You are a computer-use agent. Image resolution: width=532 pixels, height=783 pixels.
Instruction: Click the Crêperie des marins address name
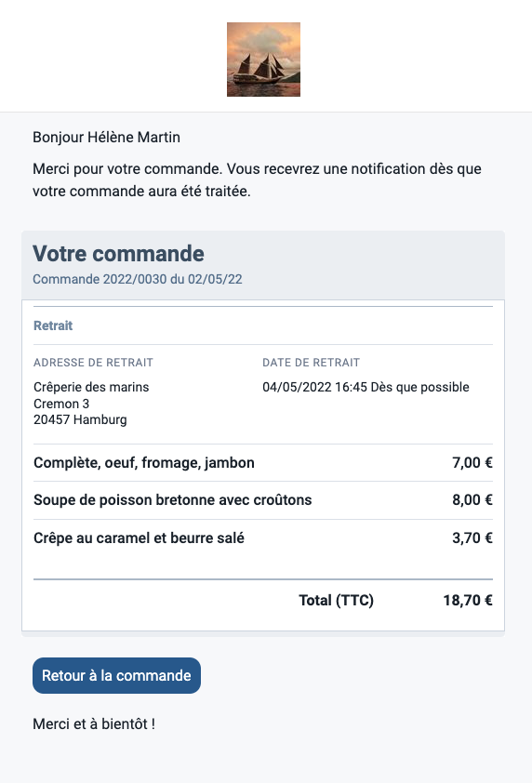tap(91, 387)
